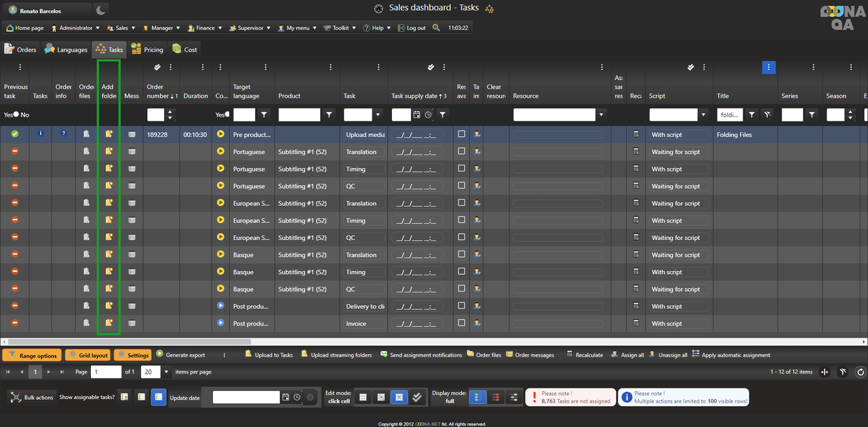Expand the Resource filter dropdown
868x427 pixels.
[x=601, y=115]
